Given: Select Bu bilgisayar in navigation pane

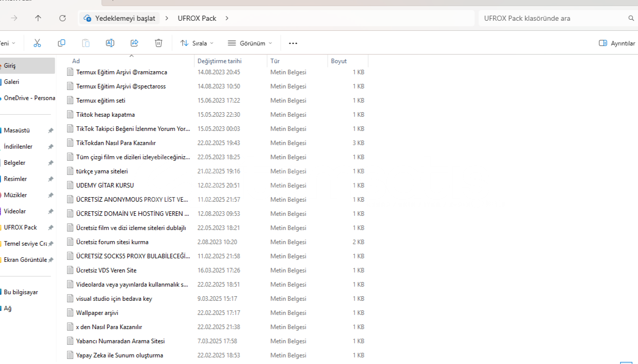Looking at the screenshot, I should [x=21, y=292].
